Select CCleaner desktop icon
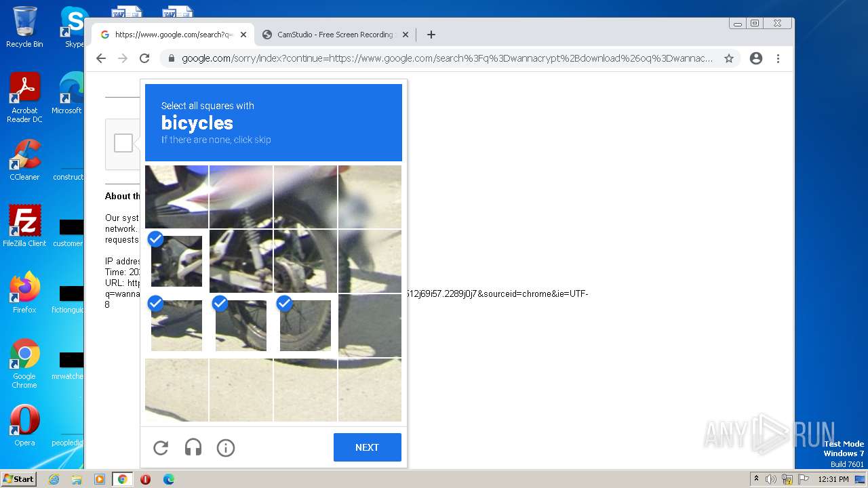Screen dimensions: 868x488 coord(24,160)
